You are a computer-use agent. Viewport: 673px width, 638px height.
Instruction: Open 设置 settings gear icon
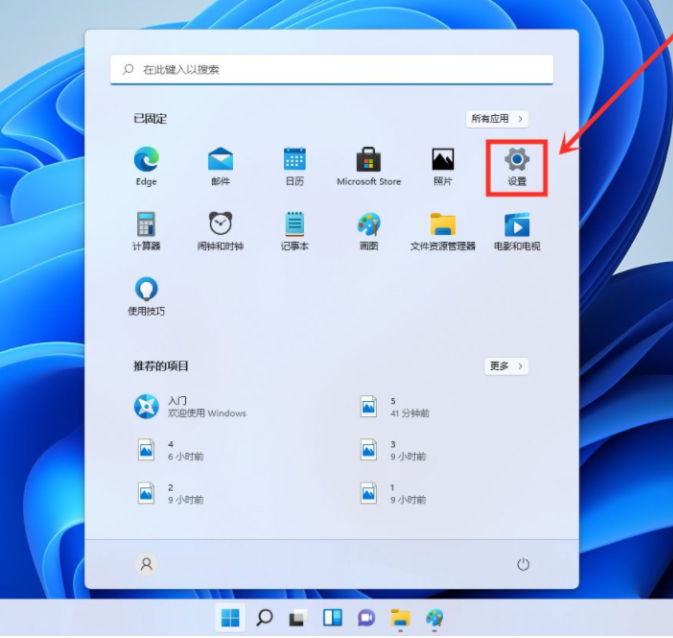point(517,167)
